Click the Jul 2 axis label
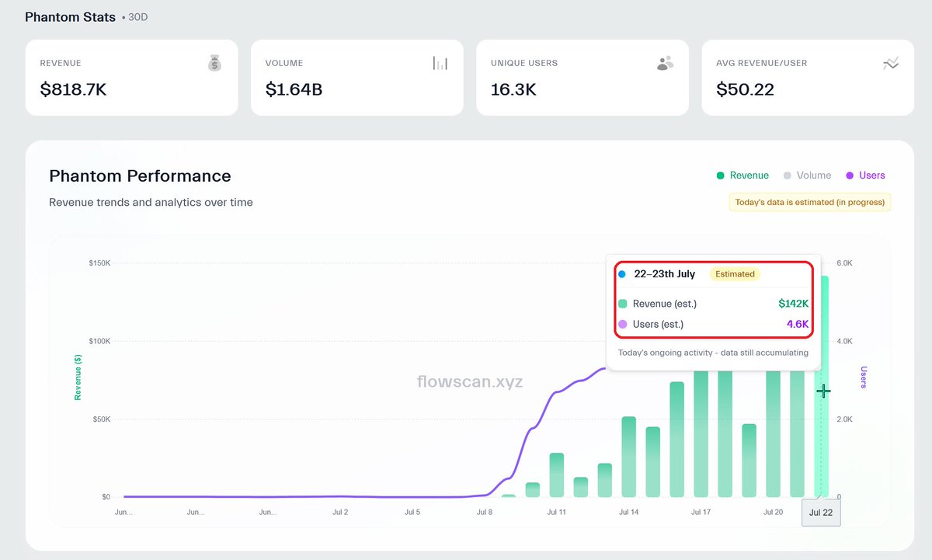 340,513
